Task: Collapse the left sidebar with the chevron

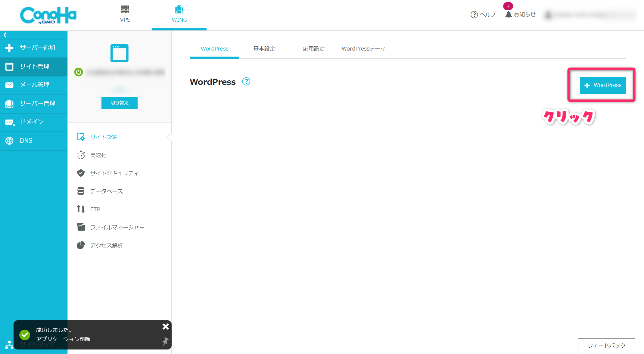Action: [x=5, y=35]
